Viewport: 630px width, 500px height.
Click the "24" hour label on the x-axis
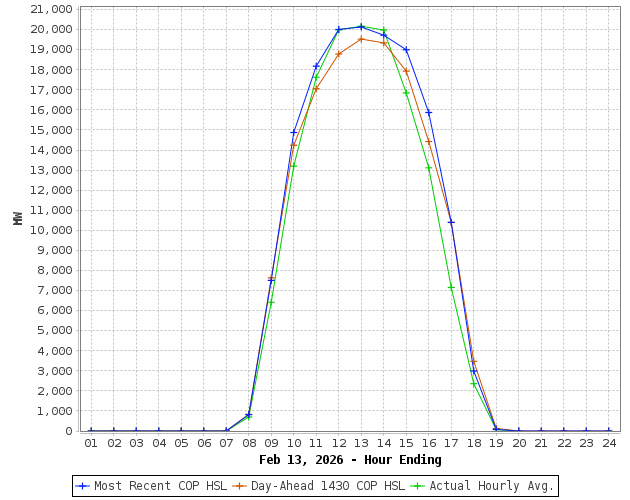pos(608,443)
